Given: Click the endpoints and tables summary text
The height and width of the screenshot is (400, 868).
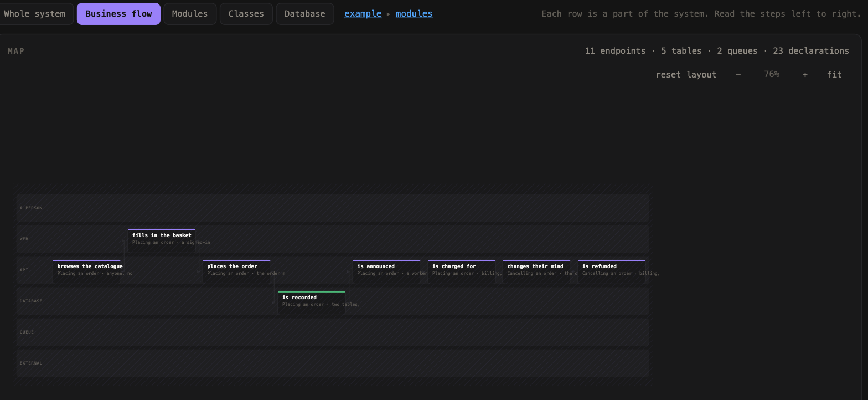Looking at the screenshot, I should pyautogui.click(x=717, y=51).
